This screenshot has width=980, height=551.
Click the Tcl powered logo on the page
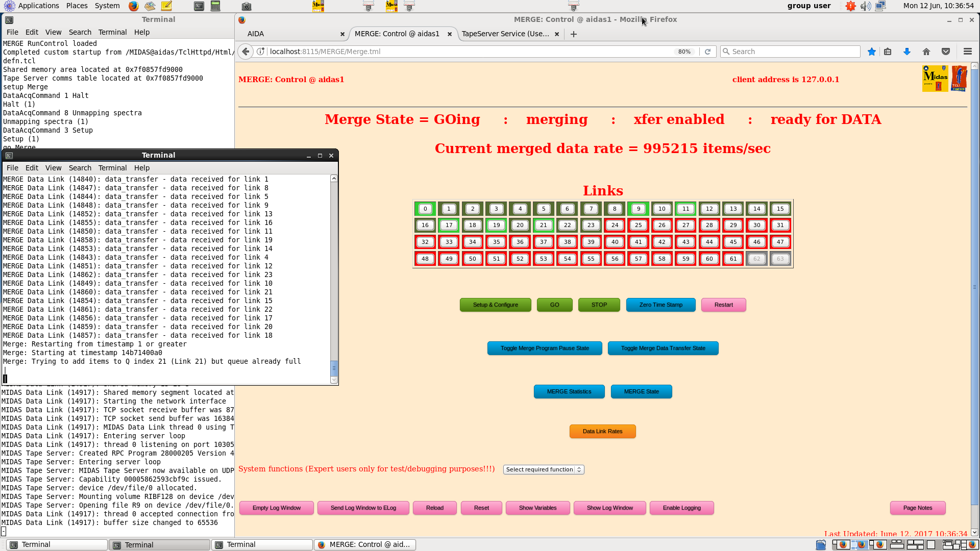point(959,79)
